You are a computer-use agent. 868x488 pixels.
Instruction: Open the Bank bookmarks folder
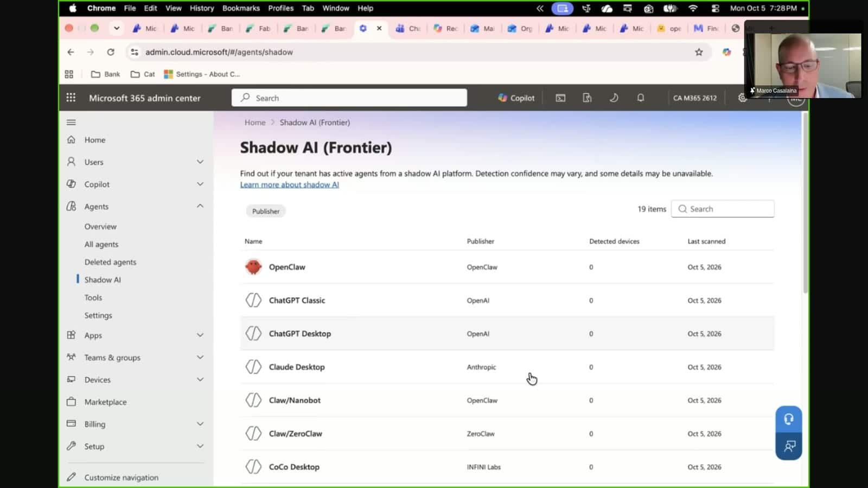click(x=106, y=74)
